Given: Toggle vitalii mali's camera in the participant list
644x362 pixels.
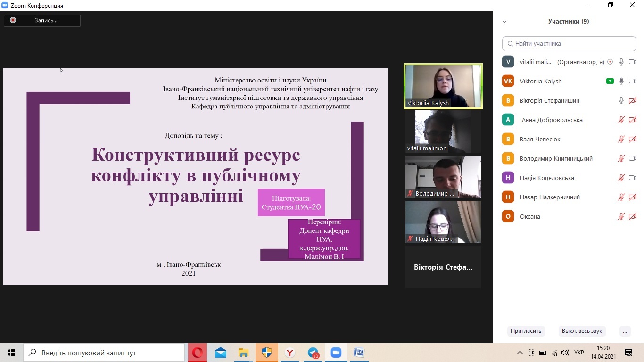Looking at the screenshot, I should [633, 62].
